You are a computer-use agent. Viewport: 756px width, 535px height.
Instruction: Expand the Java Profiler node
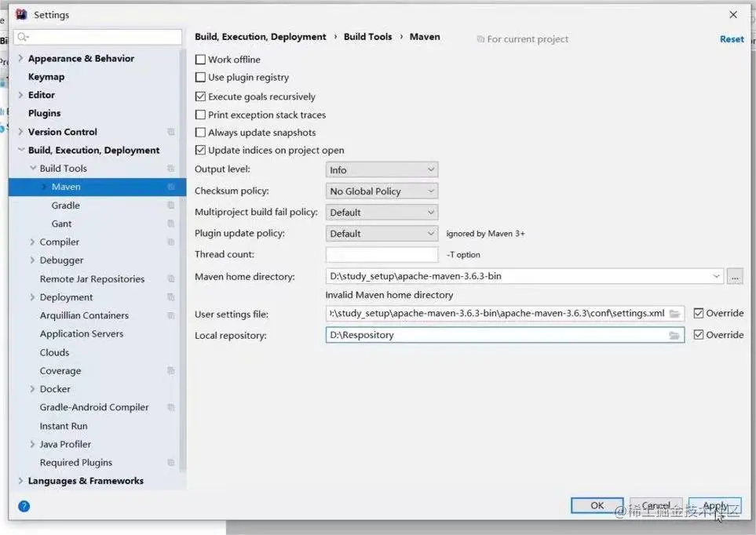[32, 444]
